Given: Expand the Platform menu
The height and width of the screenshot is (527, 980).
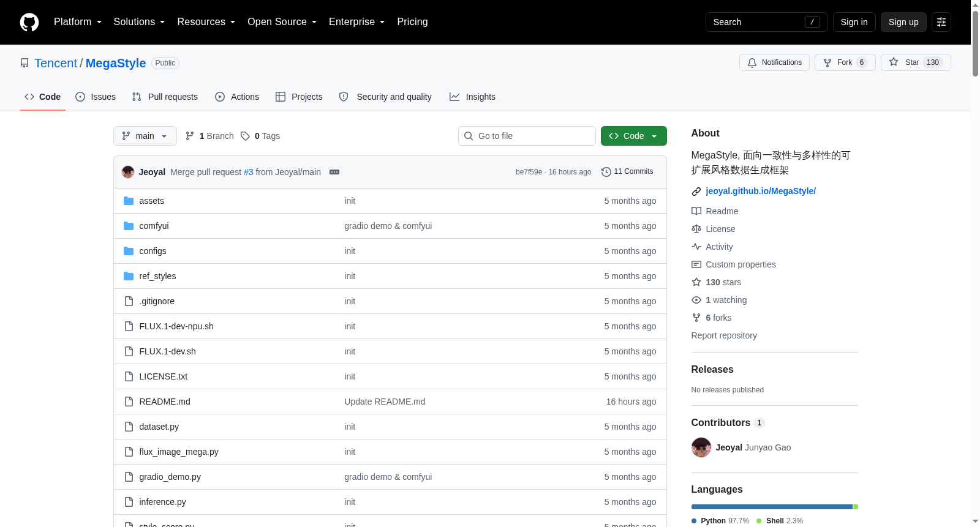Looking at the screenshot, I should coord(78,22).
